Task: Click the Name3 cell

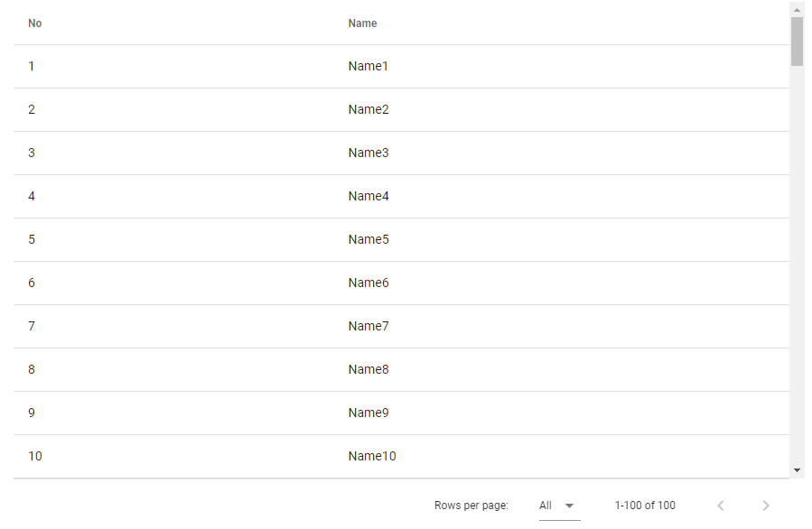Action: pyautogui.click(x=368, y=153)
